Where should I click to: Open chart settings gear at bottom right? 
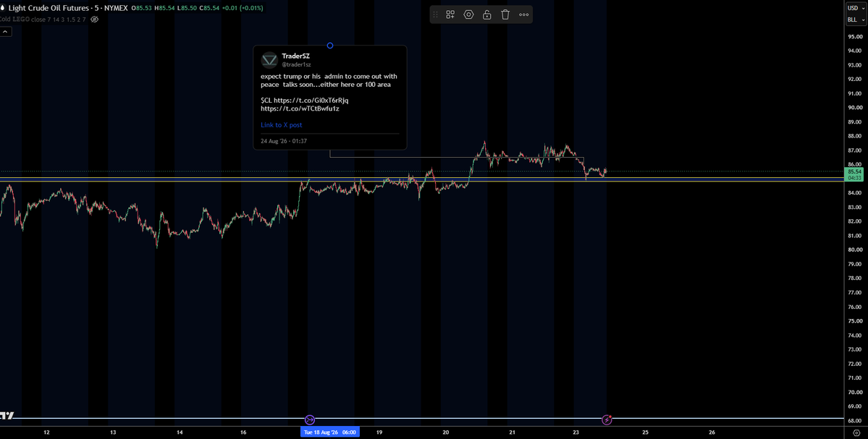pos(856,432)
